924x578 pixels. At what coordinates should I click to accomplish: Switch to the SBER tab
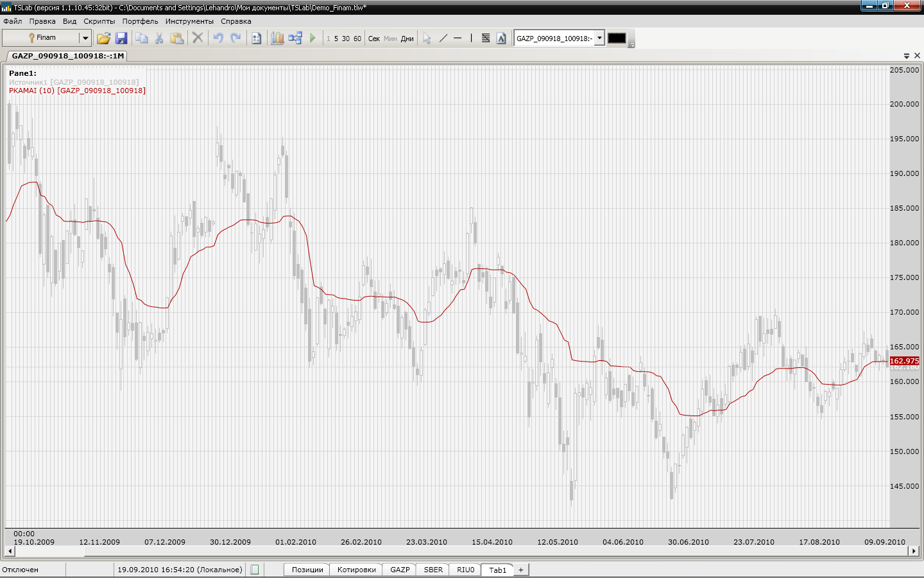(x=433, y=570)
